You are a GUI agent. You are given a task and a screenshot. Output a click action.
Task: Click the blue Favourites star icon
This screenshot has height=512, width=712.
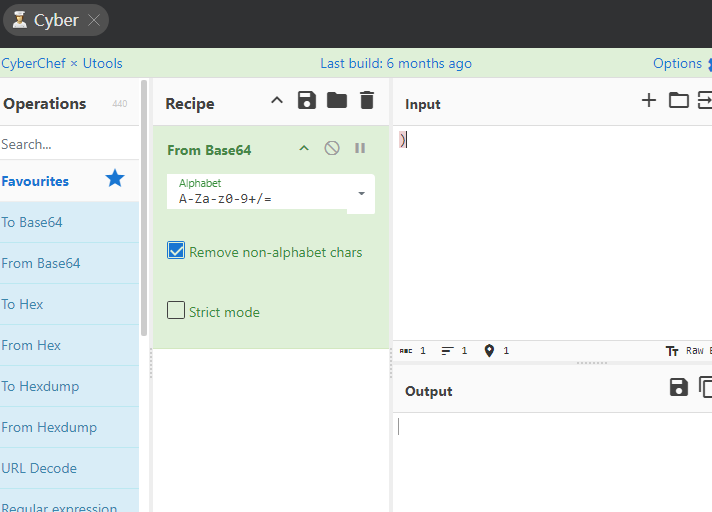115,178
